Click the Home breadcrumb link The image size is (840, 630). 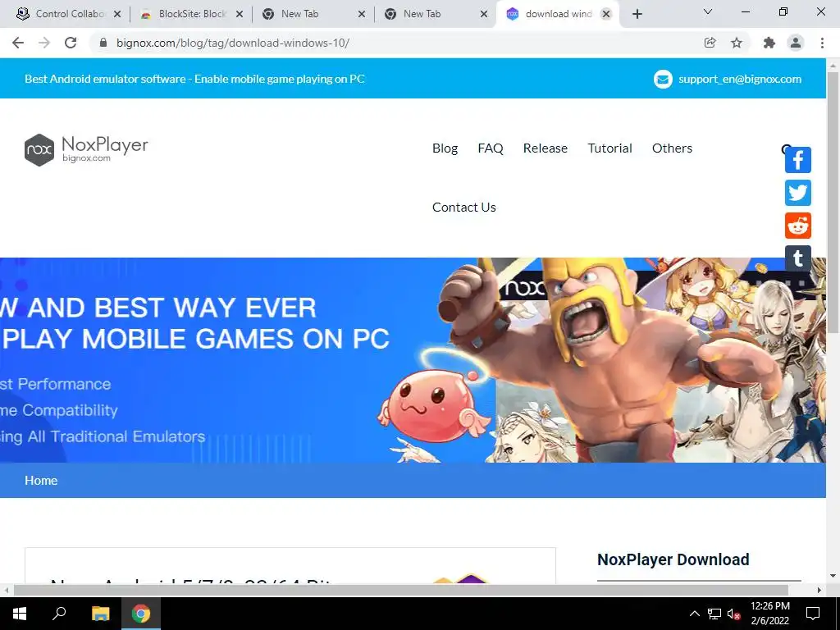tap(41, 481)
